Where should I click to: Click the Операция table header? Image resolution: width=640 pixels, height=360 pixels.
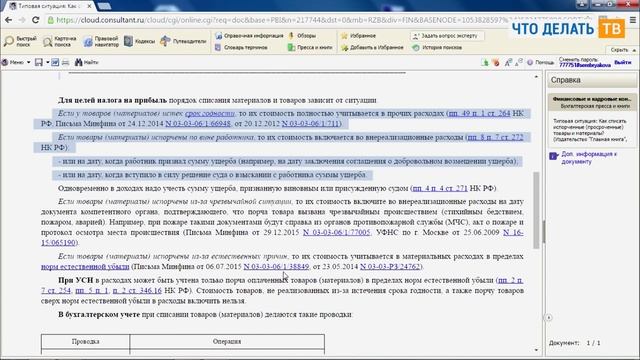click(x=227, y=341)
